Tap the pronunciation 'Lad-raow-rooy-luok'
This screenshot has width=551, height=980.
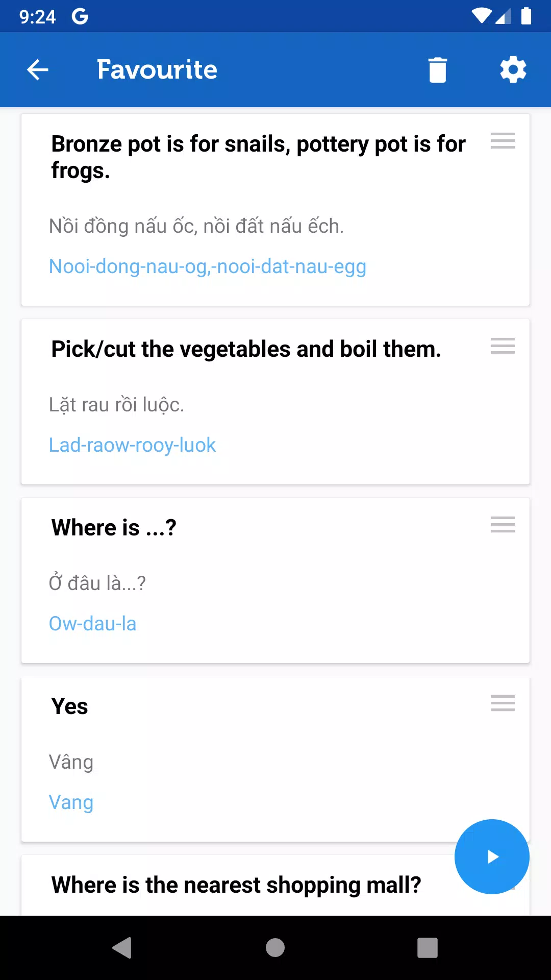tap(132, 446)
